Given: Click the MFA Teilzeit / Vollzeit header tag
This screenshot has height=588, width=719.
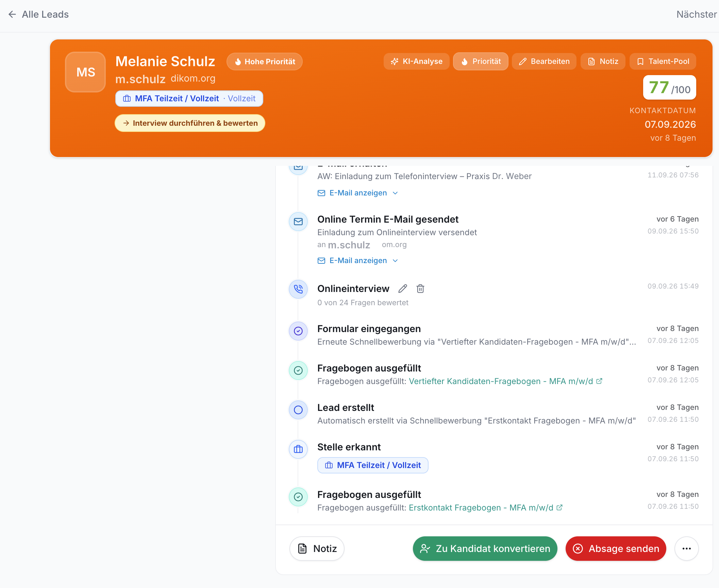Looking at the screenshot, I should [x=189, y=99].
